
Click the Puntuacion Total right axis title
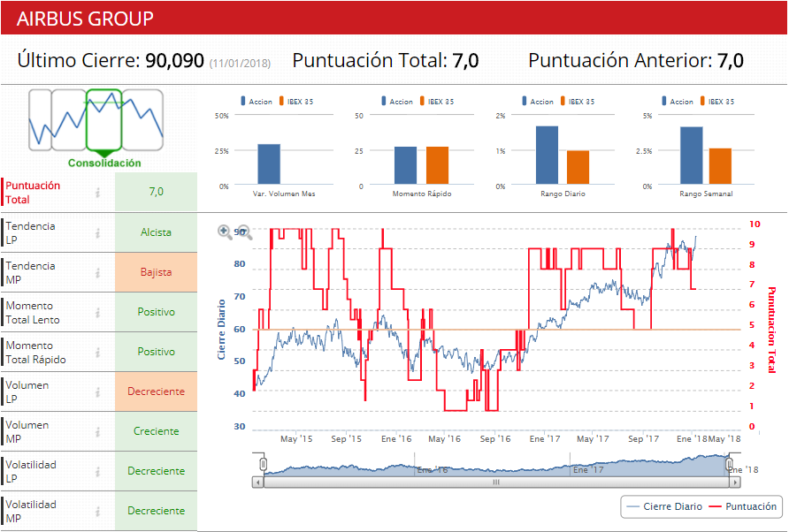[771, 330]
